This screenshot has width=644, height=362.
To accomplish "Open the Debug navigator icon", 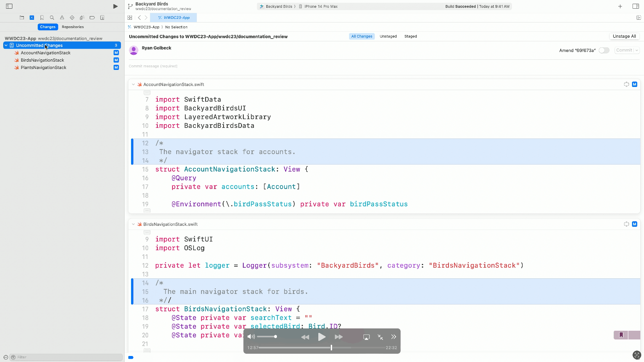I will click(x=82, y=17).
